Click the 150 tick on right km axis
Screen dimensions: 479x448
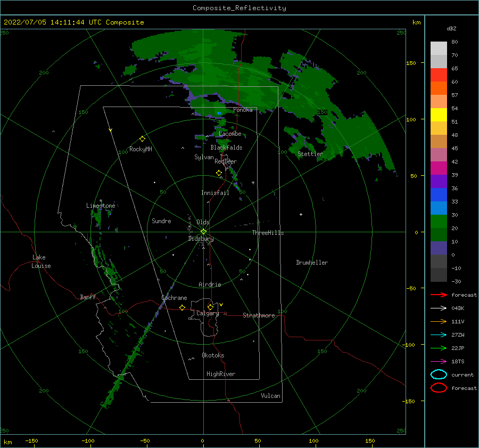(411, 63)
